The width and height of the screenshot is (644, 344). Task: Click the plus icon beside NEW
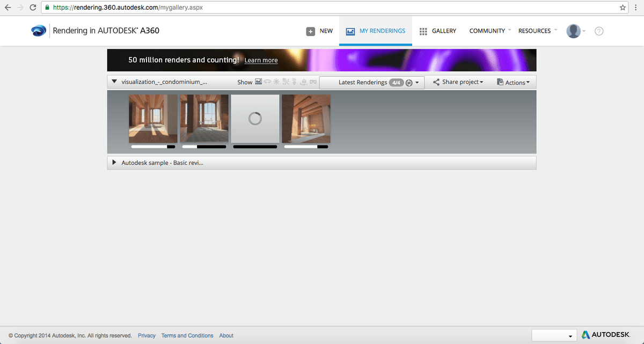[x=311, y=31]
